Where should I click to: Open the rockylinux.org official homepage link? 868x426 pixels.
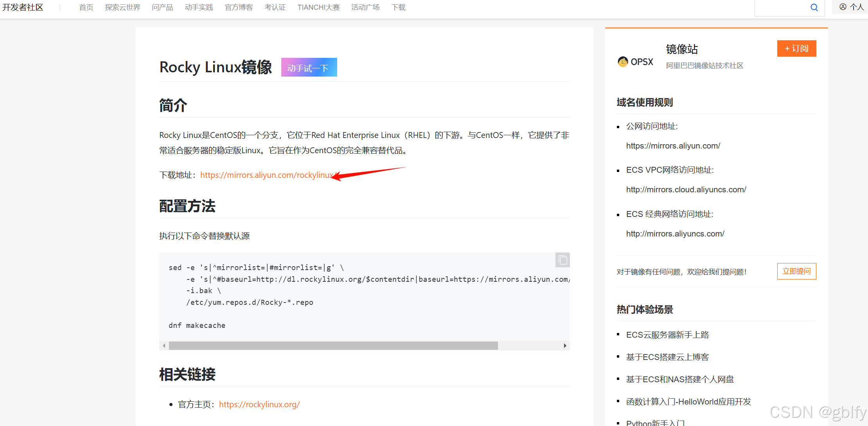(259, 405)
